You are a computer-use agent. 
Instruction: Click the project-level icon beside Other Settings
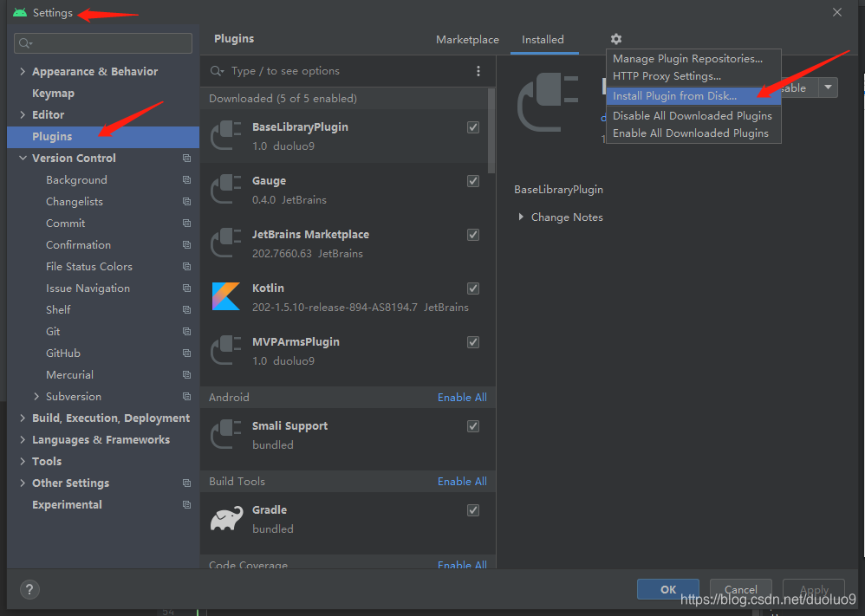coord(187,483)
